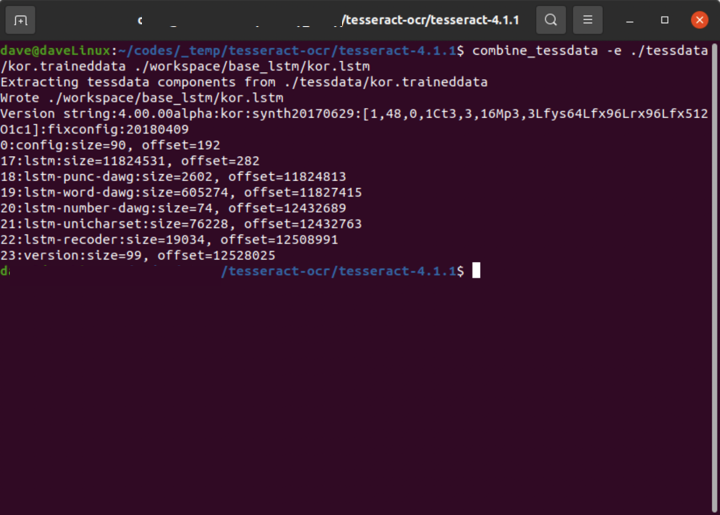Click the '21:lstm-unicharset' line
The width and height of the screenshot is (720, 515).
coord(181,224)
